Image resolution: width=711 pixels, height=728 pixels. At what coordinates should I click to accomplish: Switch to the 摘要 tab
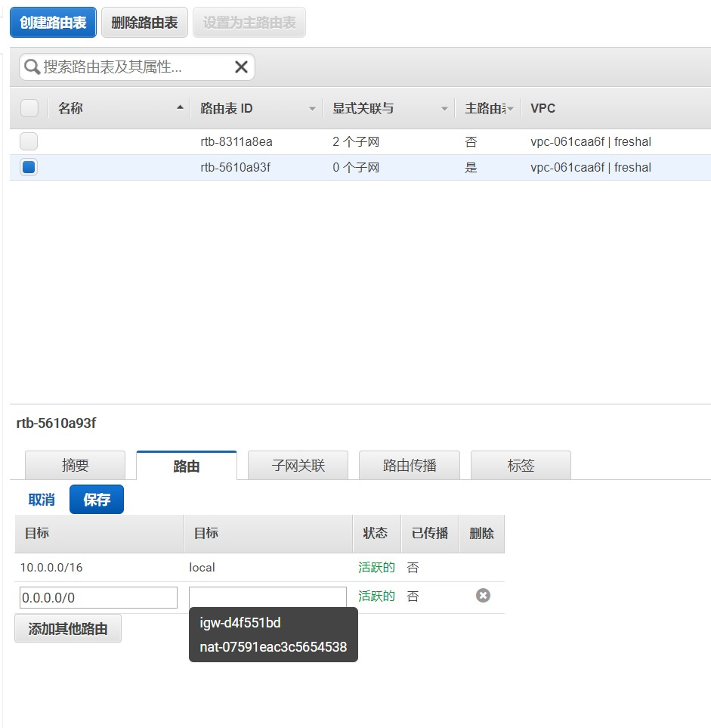click(x=75, y=466)
